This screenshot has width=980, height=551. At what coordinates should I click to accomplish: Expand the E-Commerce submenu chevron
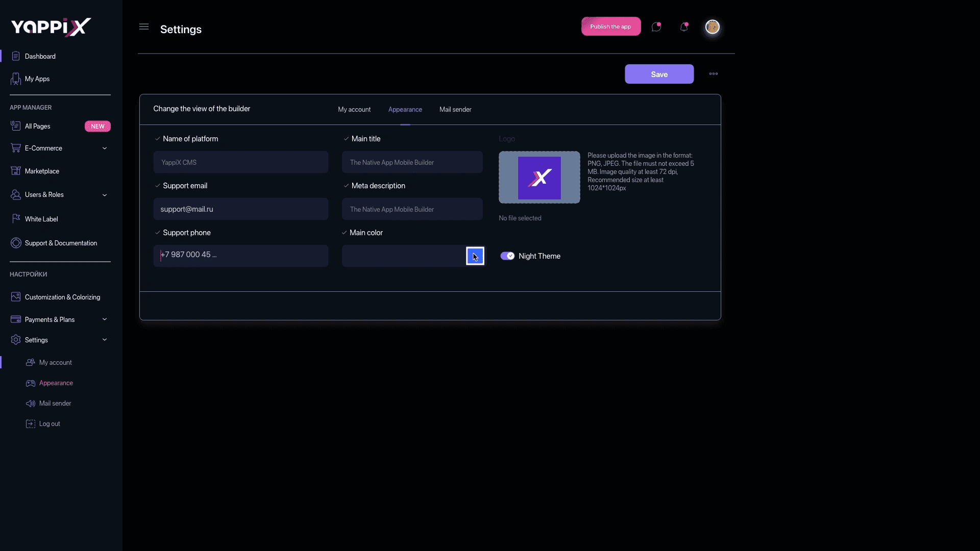[x=105, y=148]
